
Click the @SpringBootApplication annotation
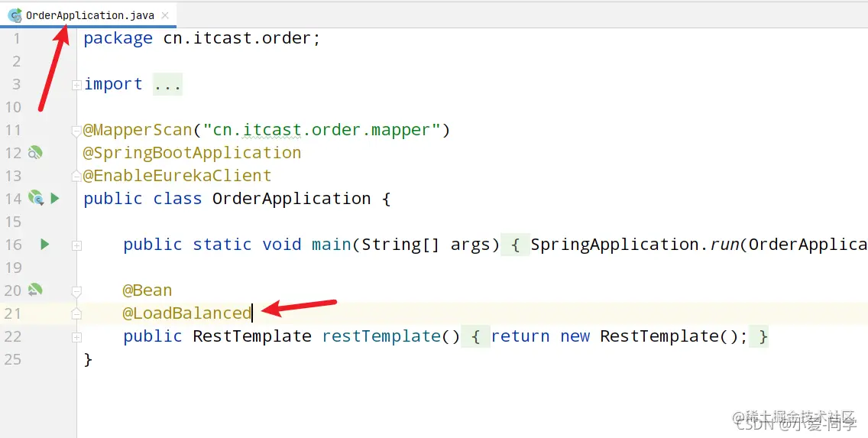click(x=192, y=153)
